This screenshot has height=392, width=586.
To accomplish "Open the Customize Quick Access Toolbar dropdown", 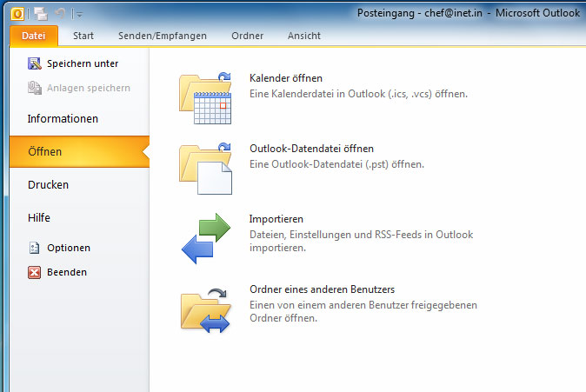I will [x=79, y=14].
